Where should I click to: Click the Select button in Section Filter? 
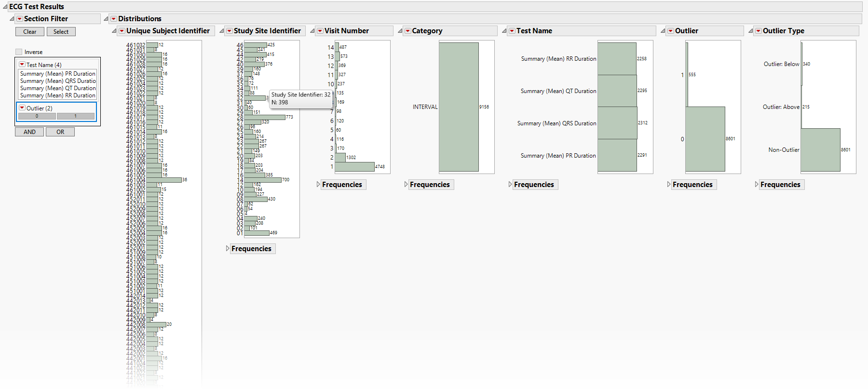pyautogui.click(x=61, y=32)
